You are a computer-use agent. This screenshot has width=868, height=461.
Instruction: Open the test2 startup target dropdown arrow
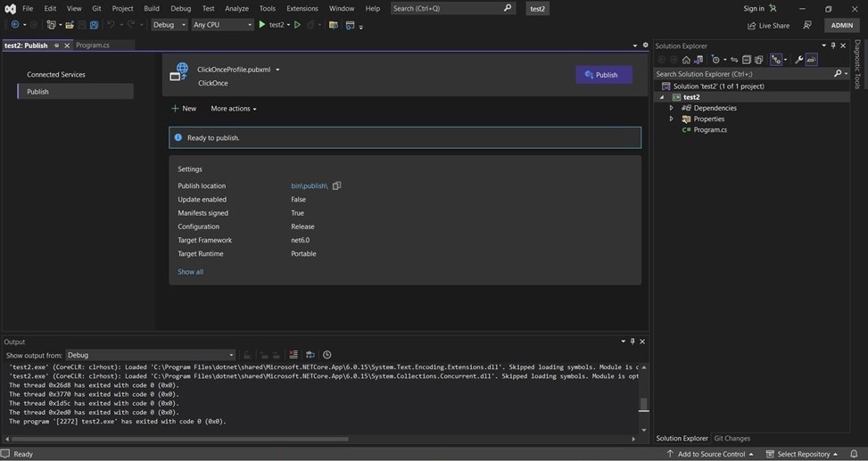pos(288,25)
